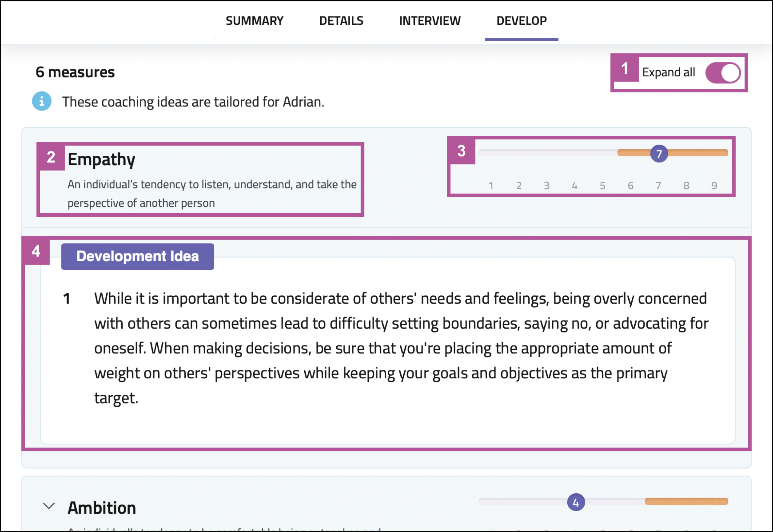773x532 pixels.
Task: Expand the Ambition measure chevron
Action: coord(49,506)
